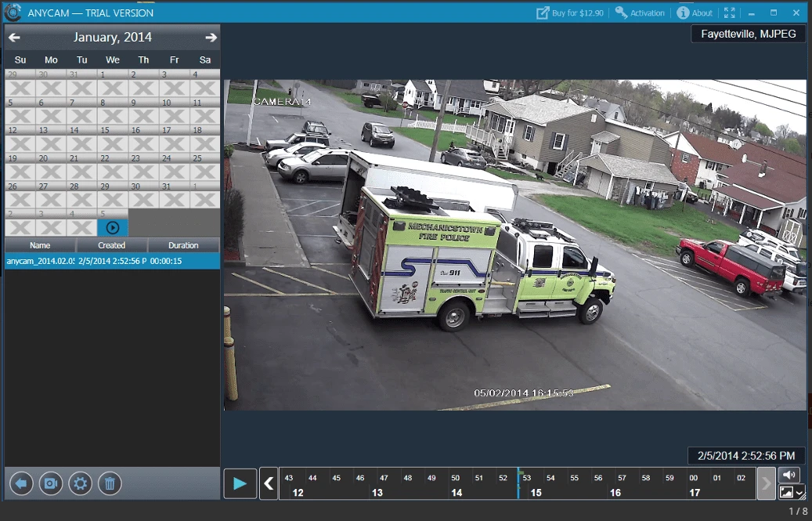
Task: Select the anycam_2014.02.0 recording row
Action: (113, 261)
